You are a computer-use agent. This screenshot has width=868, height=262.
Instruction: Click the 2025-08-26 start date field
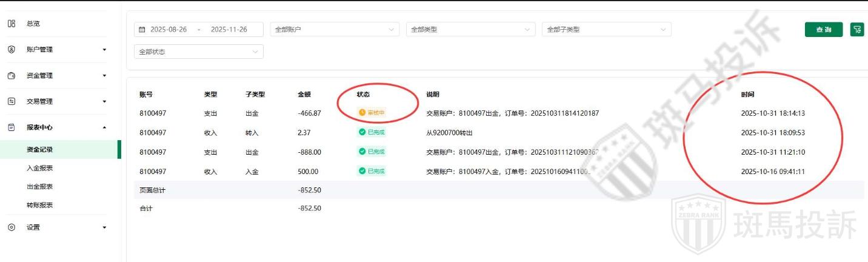[169, 30]
